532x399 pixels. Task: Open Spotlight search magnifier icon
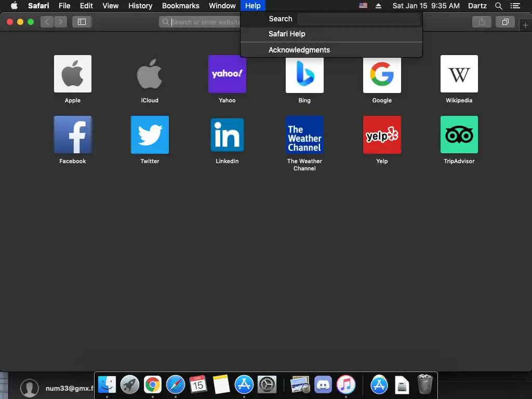click(x=498, y=6)
